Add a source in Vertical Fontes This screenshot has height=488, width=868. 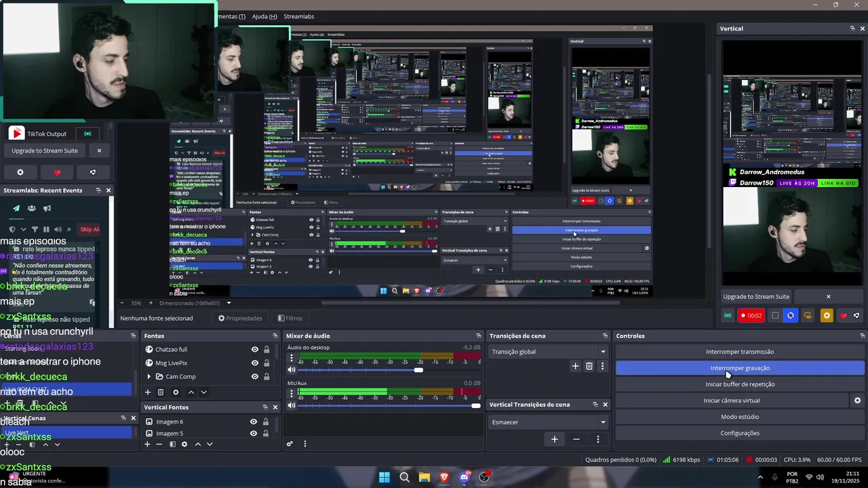(147, 444)
